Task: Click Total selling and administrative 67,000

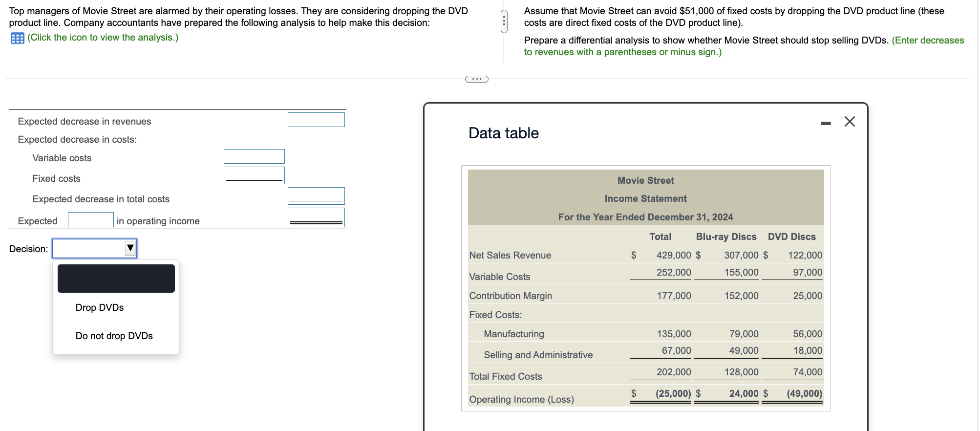Action: click(x=676, y=350)
